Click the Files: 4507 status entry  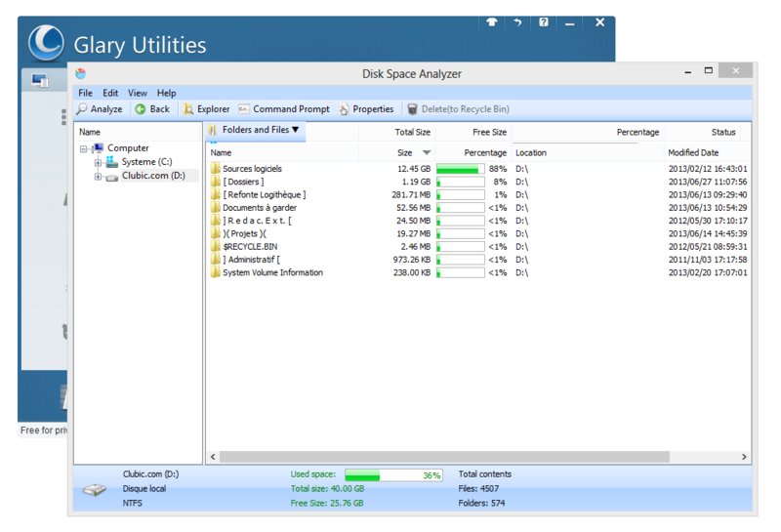tap(478, 489)
